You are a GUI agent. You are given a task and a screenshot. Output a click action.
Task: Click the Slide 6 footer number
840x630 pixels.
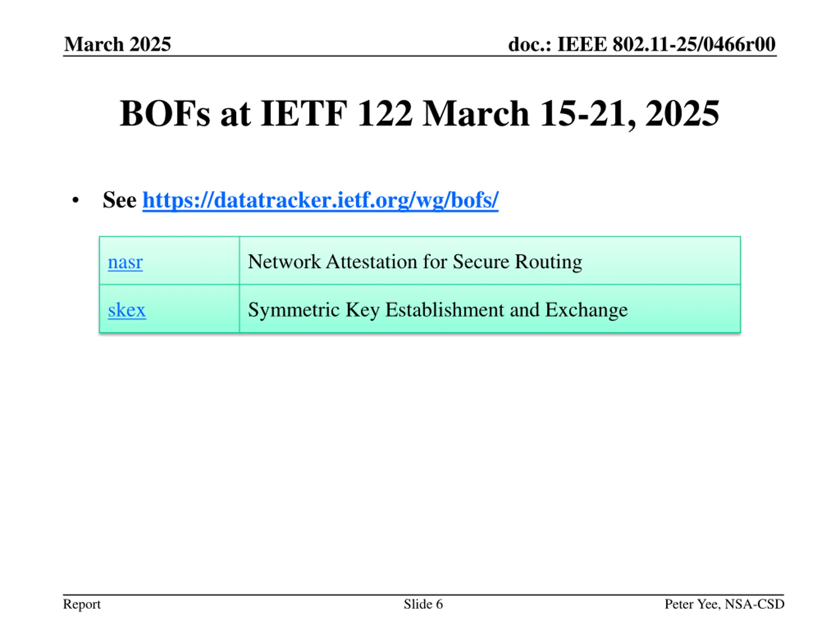[423, 604]
